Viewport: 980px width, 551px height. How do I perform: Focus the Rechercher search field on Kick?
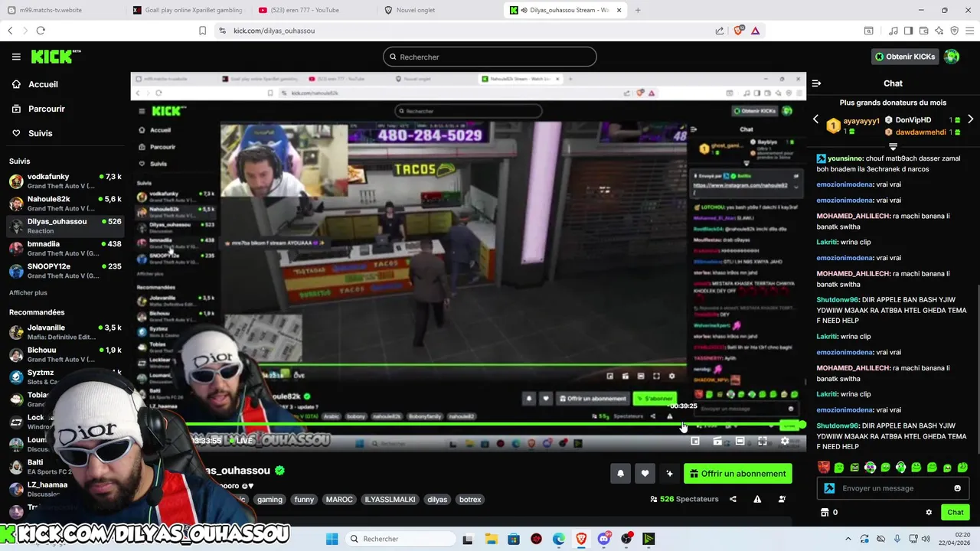pos(489,57)
